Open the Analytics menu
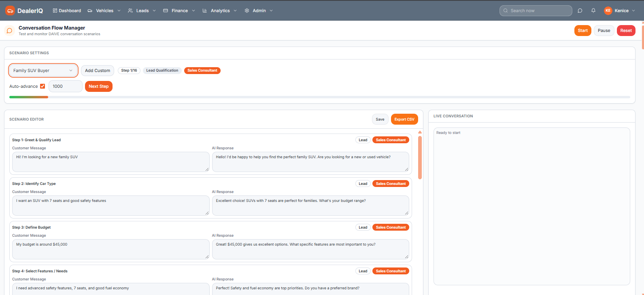The width and height of the screenshot is (644, 295). pyautogui.click(x=220, y=11)
